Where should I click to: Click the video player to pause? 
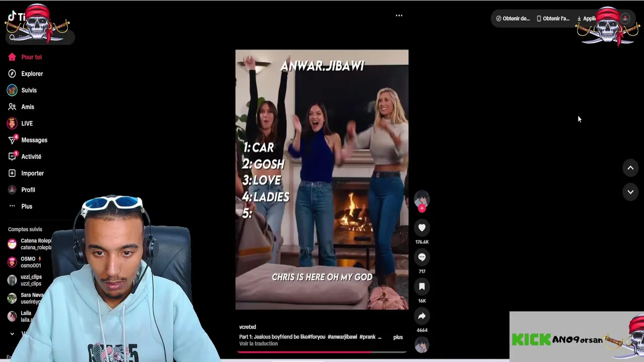click(x=322, y=179)
